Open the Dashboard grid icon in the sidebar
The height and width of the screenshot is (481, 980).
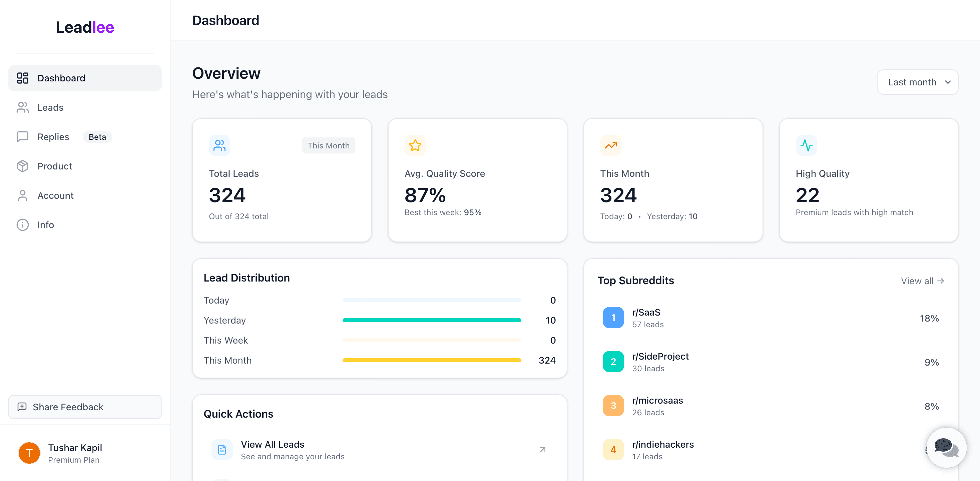pos(22,78)
